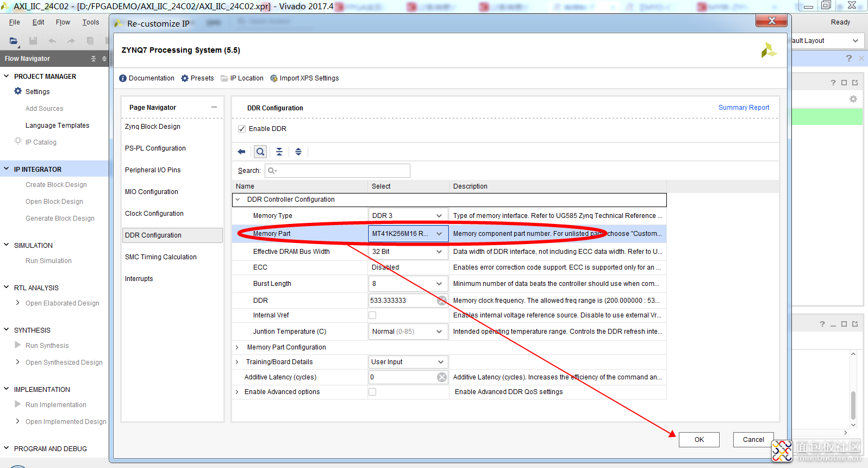This screenshot has width=868, height=468.
Task: Click the right panel vertical scrollbar
Action: point(853,405)
